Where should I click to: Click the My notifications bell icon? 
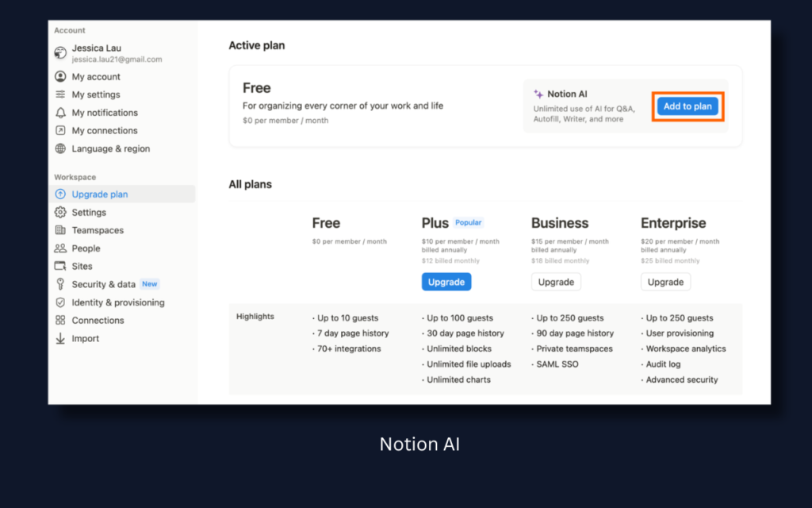click(61, 113)
